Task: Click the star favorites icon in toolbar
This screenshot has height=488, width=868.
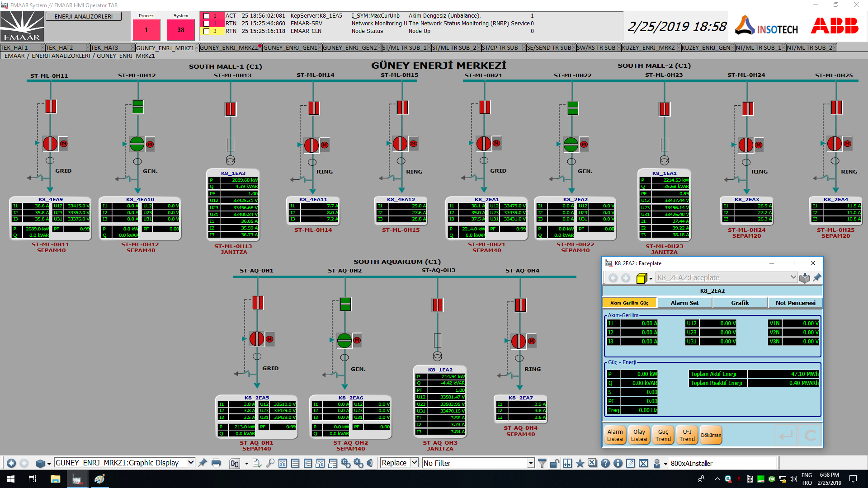Action: click(x=580, y=463)
